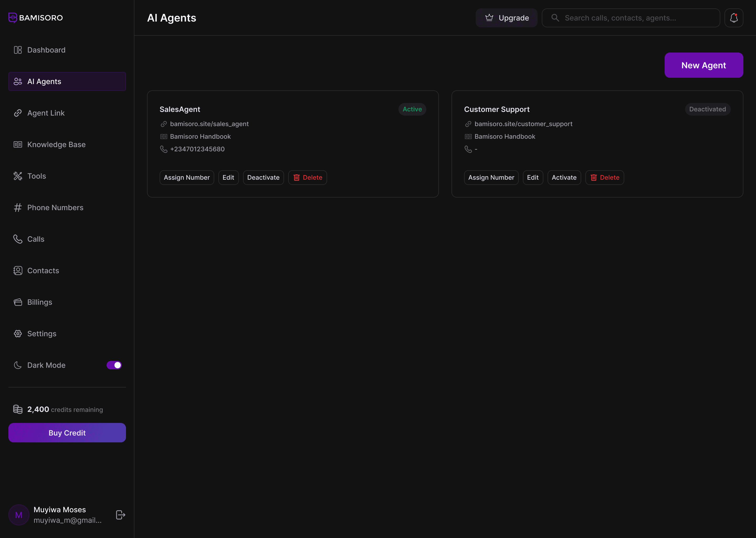Click the M profile avatar
756x538 pixels.
19,514
